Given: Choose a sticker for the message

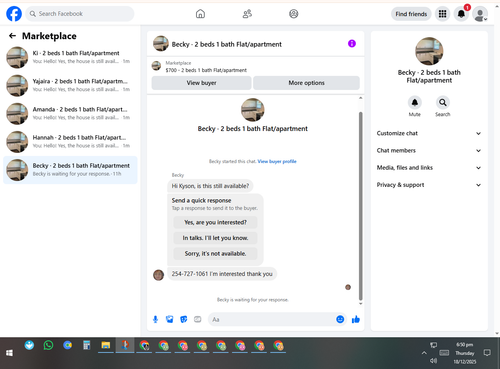Looking at the screenshot, I should (x=184, y=319).
